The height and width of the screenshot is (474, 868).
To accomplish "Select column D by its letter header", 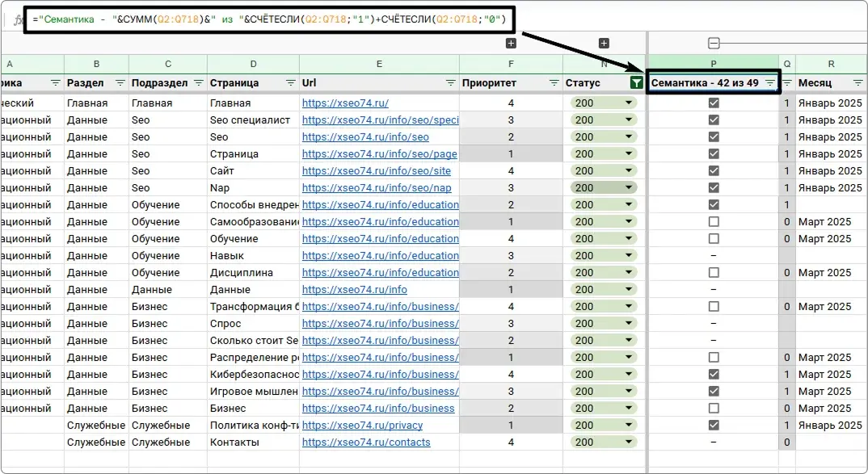I will pos(253,64).
